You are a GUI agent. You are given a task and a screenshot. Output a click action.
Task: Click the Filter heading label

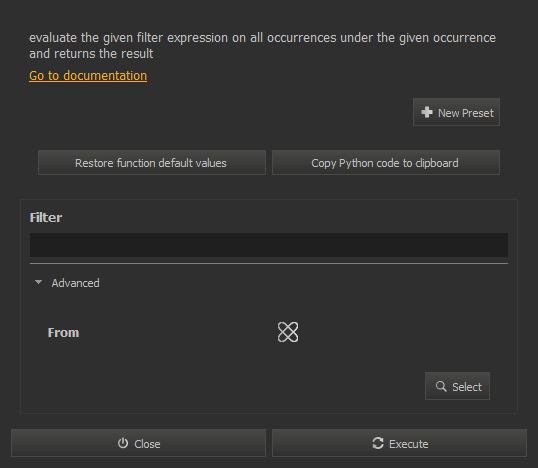[46, 218]
